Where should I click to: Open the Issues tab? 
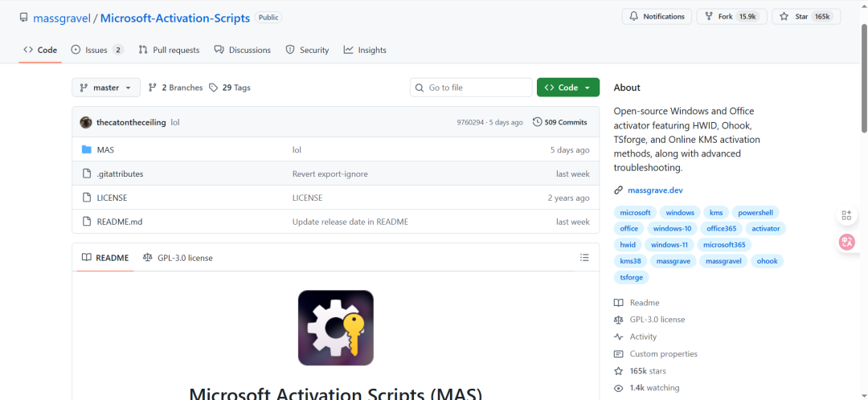[97, 50]
